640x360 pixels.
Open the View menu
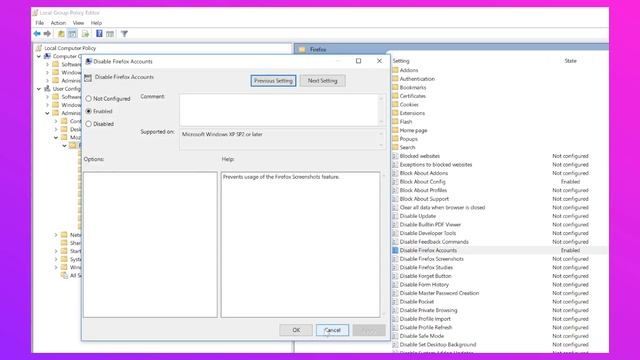pos(78,23)
